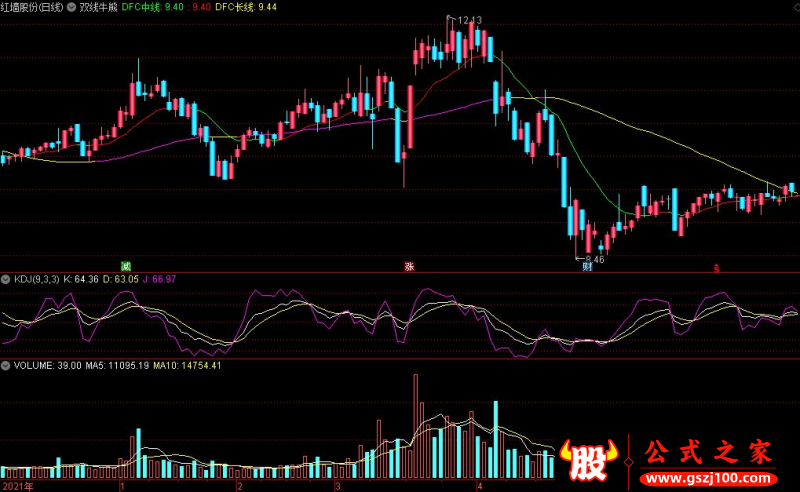Click month 2 marker on time axis
This screenshot has height=492, width=800.
click(240, 486)
